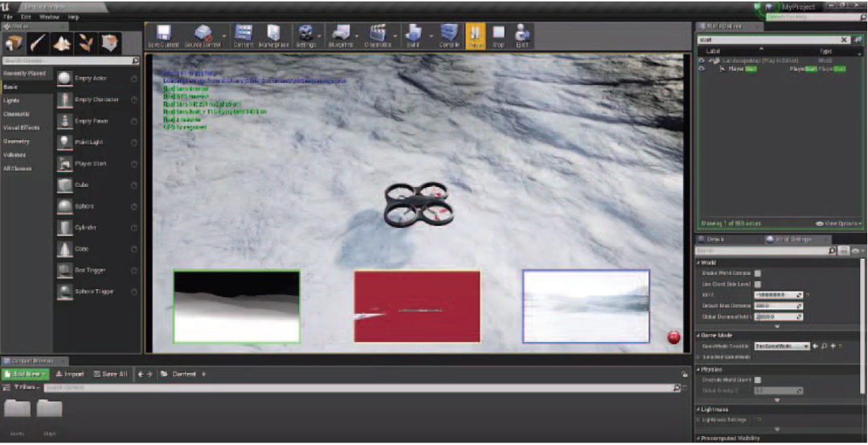Switch to the Details tab

[x=715, y=239]
